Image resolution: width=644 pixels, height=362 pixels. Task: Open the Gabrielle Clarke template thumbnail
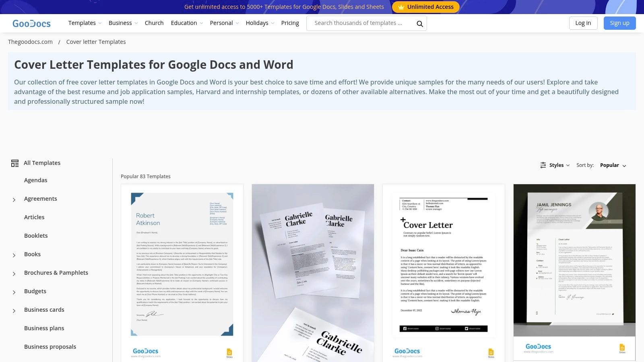click(x=313, y=273)
